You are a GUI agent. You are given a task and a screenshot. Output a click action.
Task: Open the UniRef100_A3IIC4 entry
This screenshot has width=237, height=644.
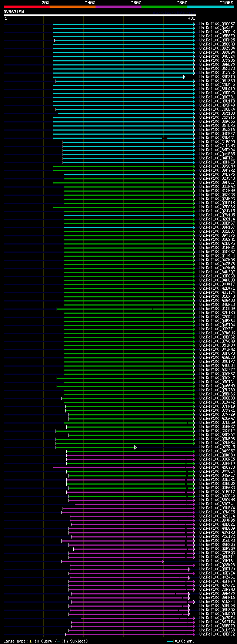pyautogui.click(x=217, y=293)
